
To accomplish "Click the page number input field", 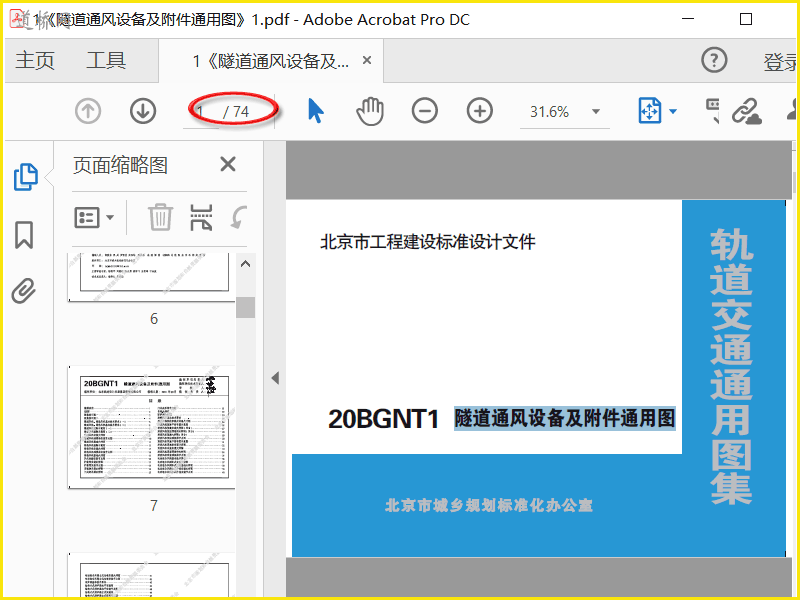I will click(202, 111).
